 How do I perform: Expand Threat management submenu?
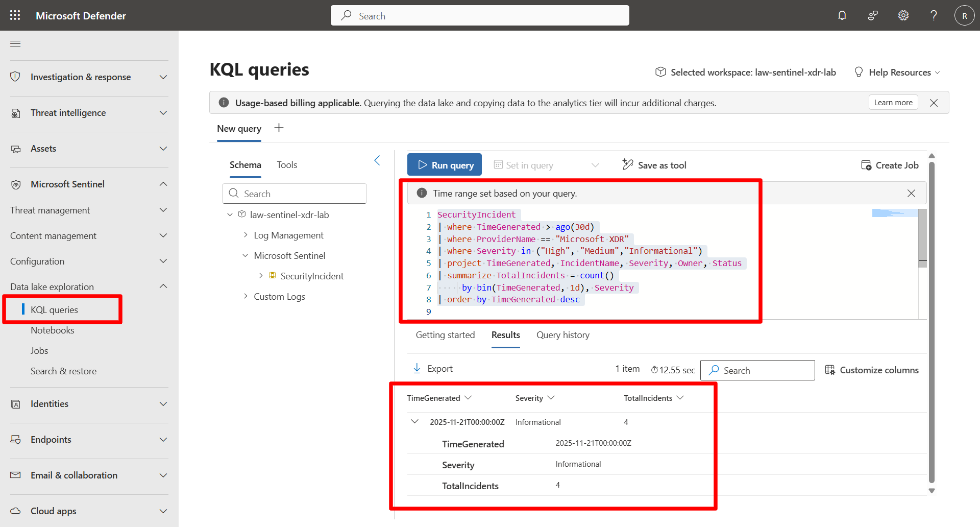[163, 210]
